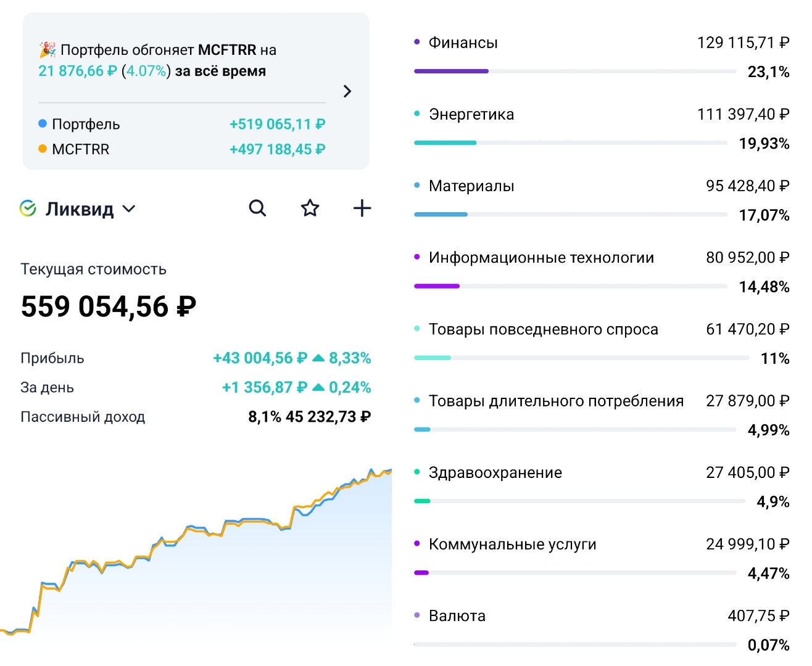Image resolution: width=812 pixels, height=666 pixels.
Task: Expand the MCFTRR comparison banner via its chevron
Action: 347,91
